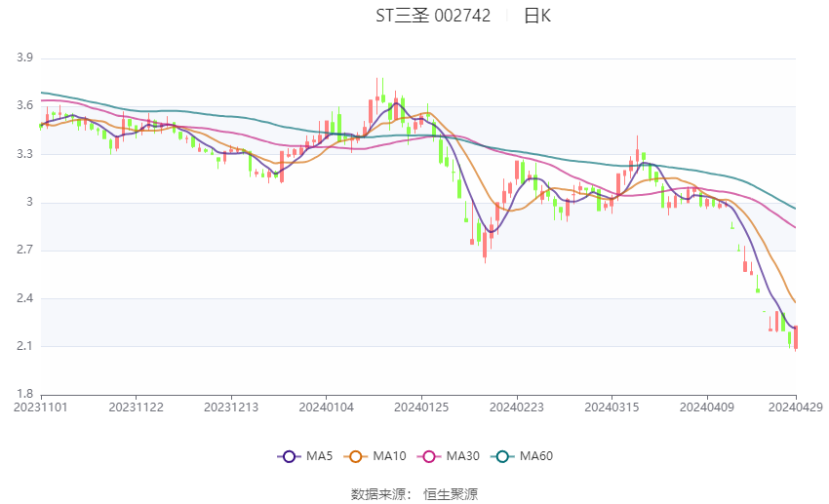Image resolution: width=829 pixels, height=504 pixels.
Task: Click the 20231122 date axis label
Action: (x=136, y=407)
